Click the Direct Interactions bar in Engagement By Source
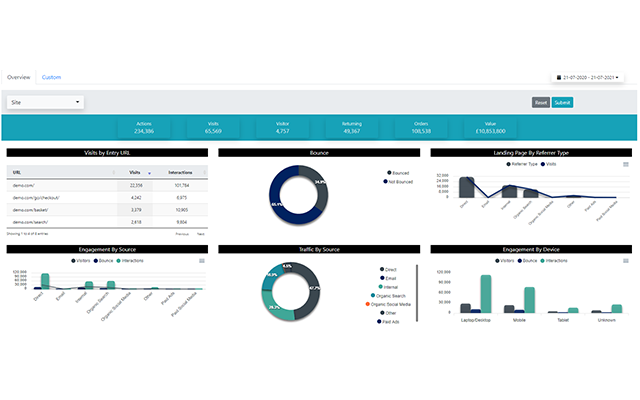 (x=45, y=281)
